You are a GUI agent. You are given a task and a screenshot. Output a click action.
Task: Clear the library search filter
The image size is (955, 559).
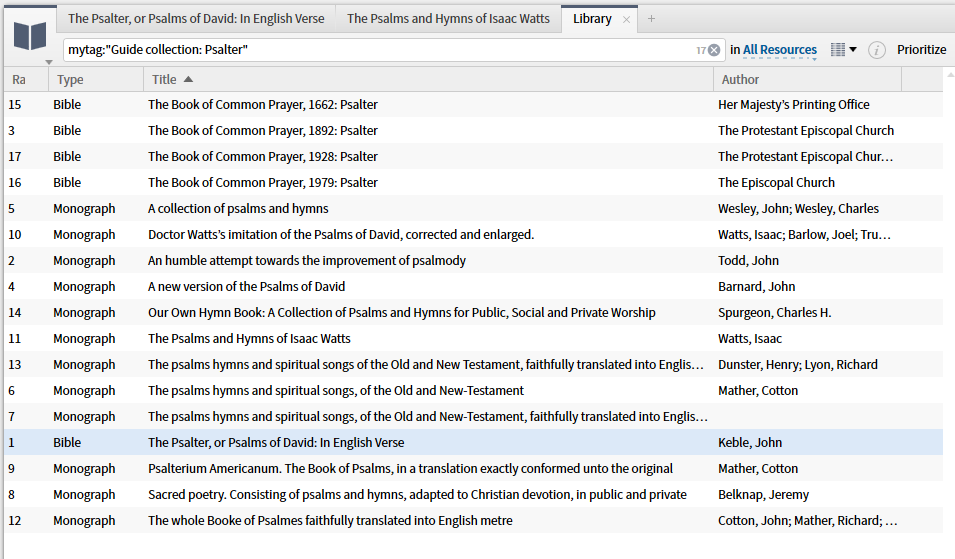714,50
